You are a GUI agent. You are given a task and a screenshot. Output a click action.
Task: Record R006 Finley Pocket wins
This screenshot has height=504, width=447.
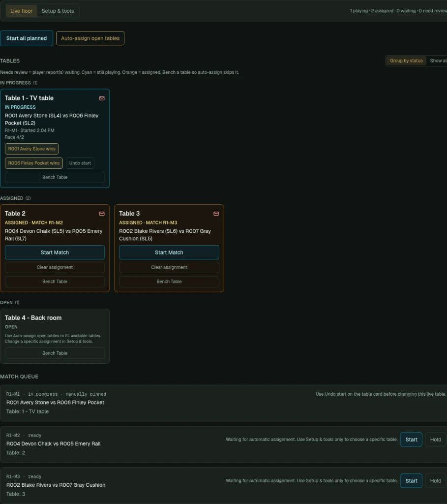pos(34,163)
